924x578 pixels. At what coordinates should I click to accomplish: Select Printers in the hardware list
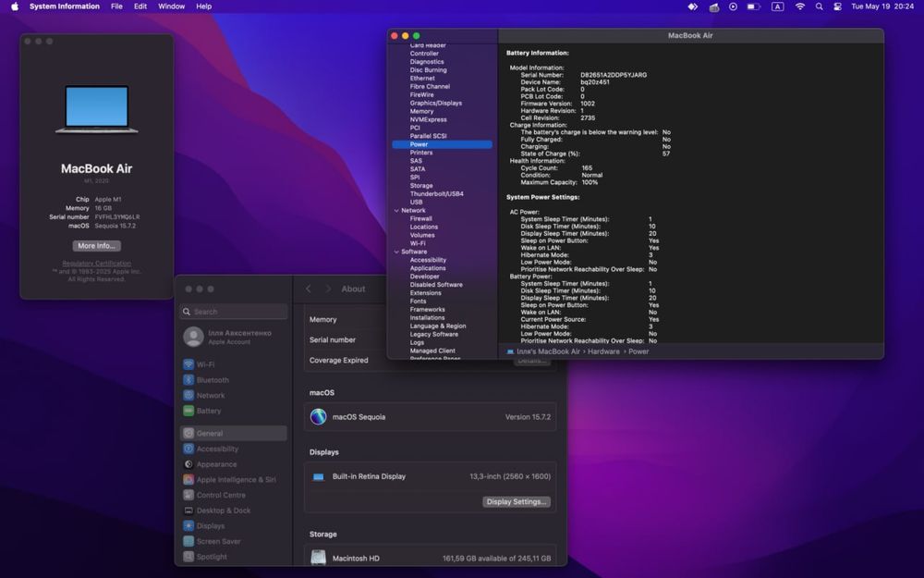(421, 153)
